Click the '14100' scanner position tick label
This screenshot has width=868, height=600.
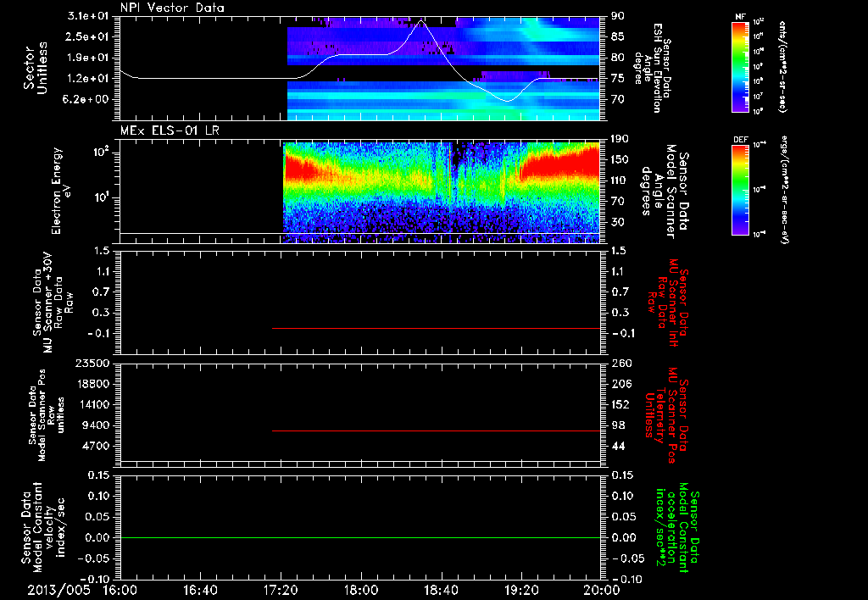93,404
